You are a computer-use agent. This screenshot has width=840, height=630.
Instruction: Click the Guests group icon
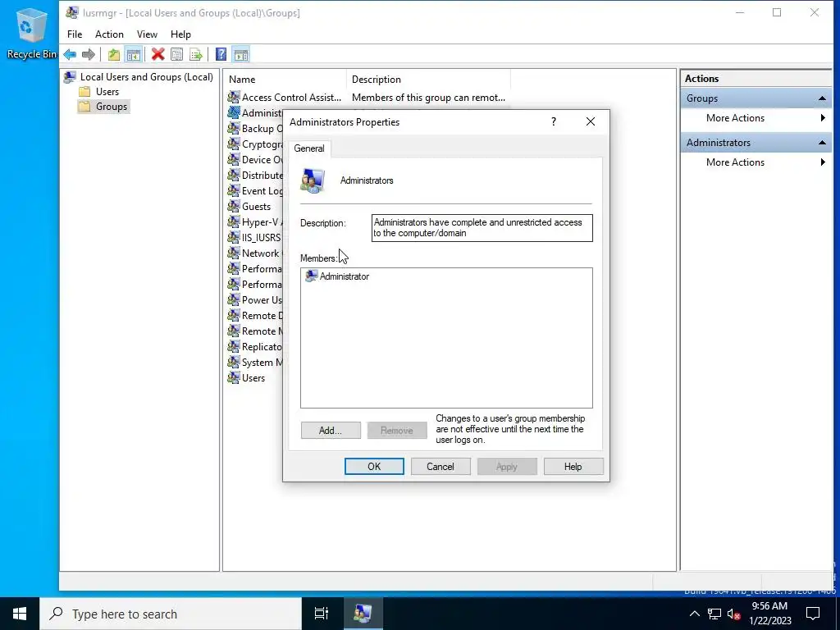(234, 206)
